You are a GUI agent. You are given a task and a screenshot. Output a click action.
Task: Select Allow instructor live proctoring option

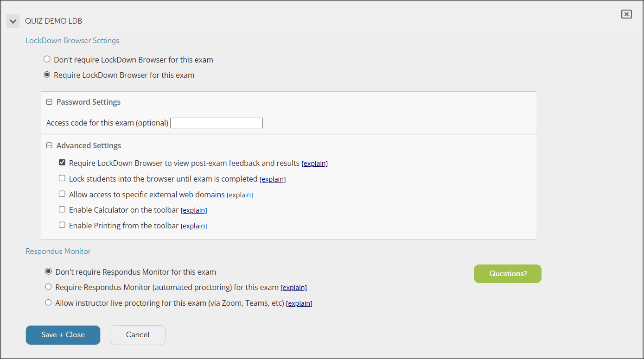[48, 302]
